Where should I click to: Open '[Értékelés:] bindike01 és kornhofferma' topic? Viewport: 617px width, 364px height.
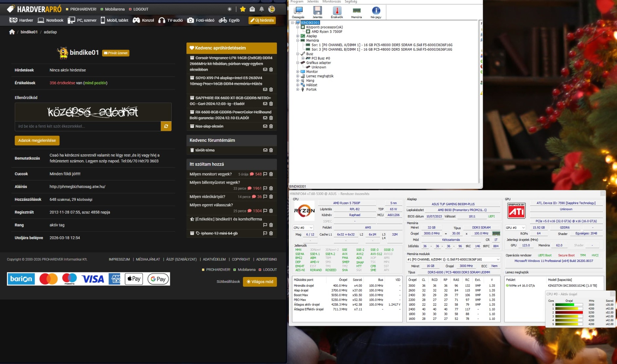coord(228,219)
